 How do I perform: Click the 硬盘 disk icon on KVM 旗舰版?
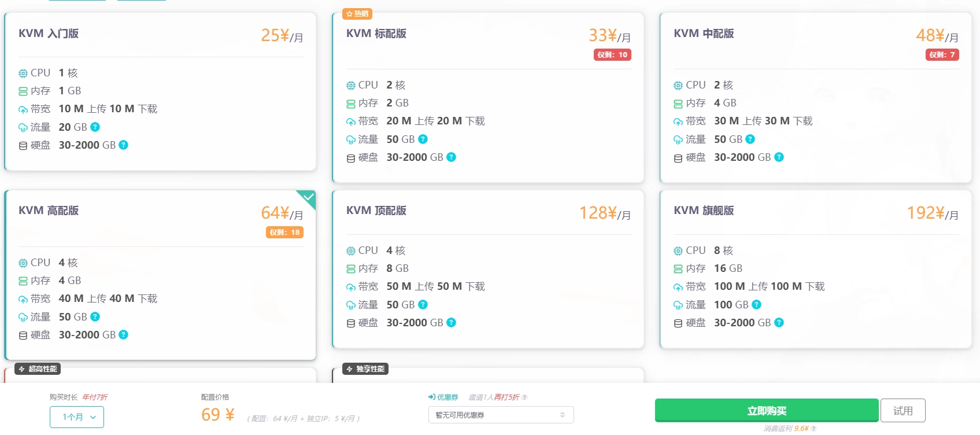[678, 322]
